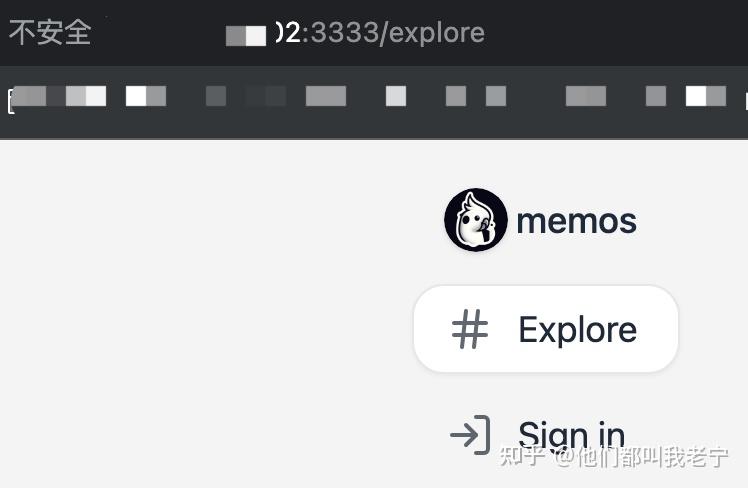Viewport: 748px width, 488px height.
Task: Click the 知乎 watermark text
Action: pyautogui.click(x=521, y=456)
